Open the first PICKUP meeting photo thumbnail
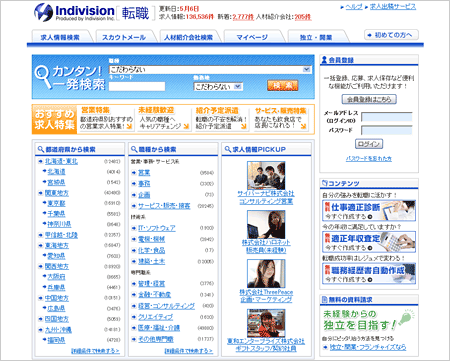Screen dimensions: 450x361 point(266,175)
